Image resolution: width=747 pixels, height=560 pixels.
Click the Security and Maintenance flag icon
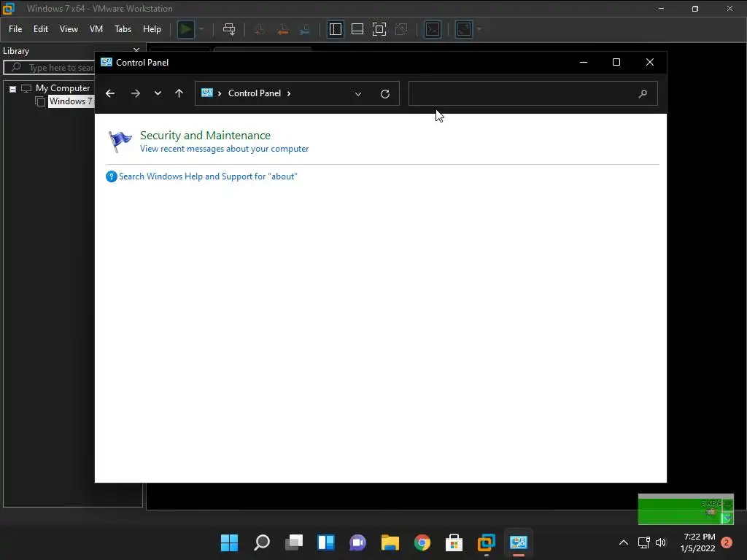[120, 141]
